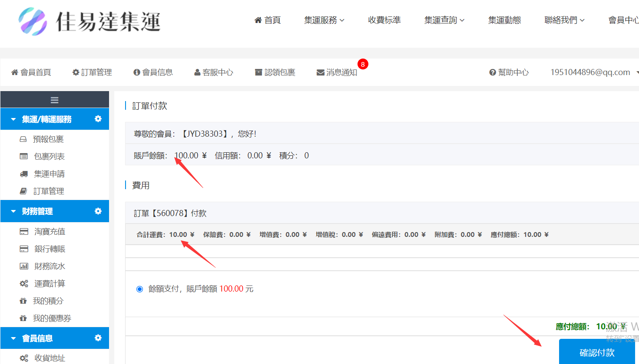Click the 積分 0 value
Viewport: 639px width, 364px height.
pos(307,155)
